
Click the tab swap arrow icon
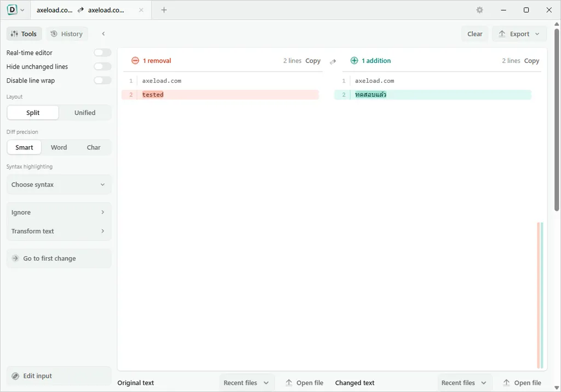point(81,10)
